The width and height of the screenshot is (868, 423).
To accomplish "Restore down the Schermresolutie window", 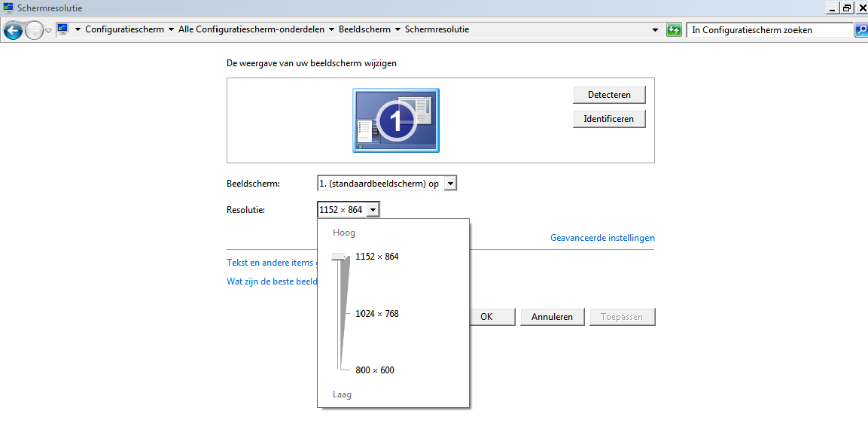I will pyautogui.click(x=847, y=8).
